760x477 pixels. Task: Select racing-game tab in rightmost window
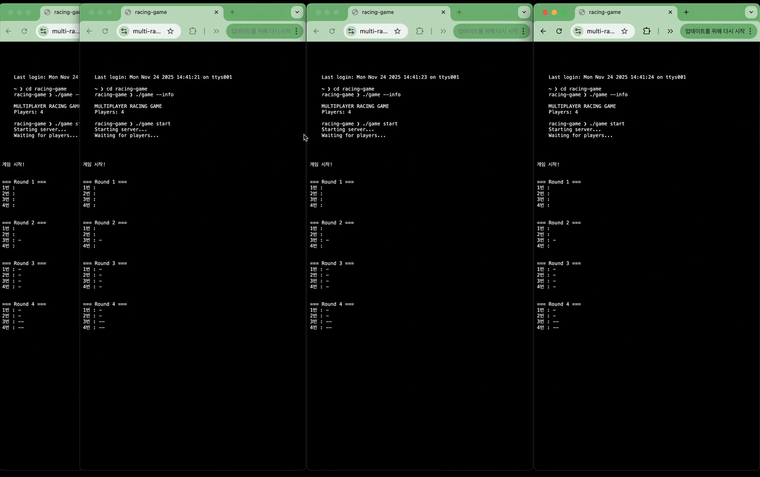pyautogui.click(x=626, y=12)
